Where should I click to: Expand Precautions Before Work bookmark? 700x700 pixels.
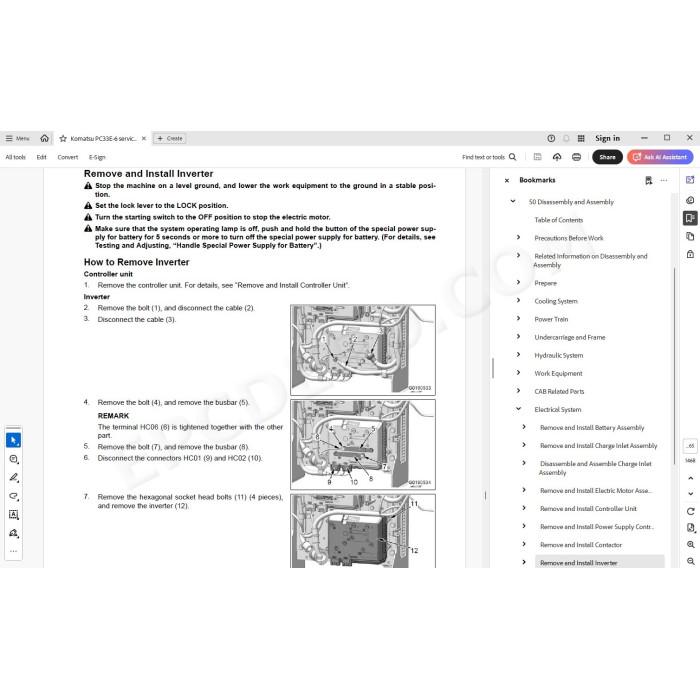(x=518, y=238)
